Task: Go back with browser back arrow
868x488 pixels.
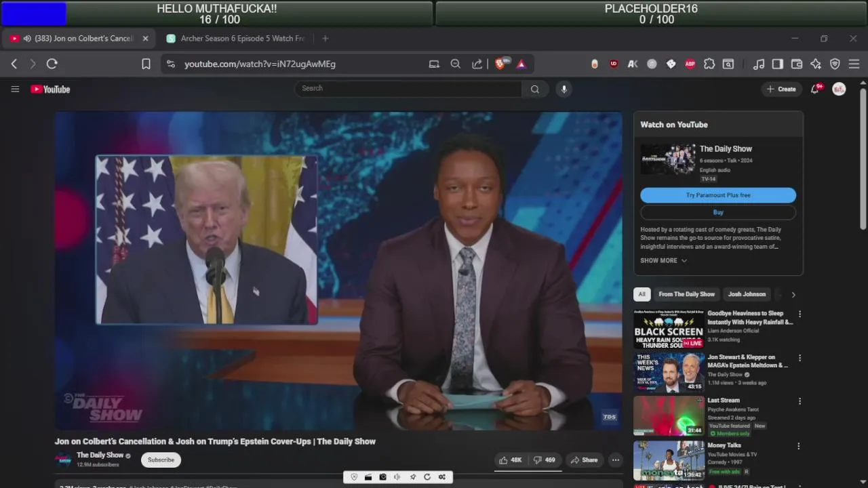Action: point(14,64)
